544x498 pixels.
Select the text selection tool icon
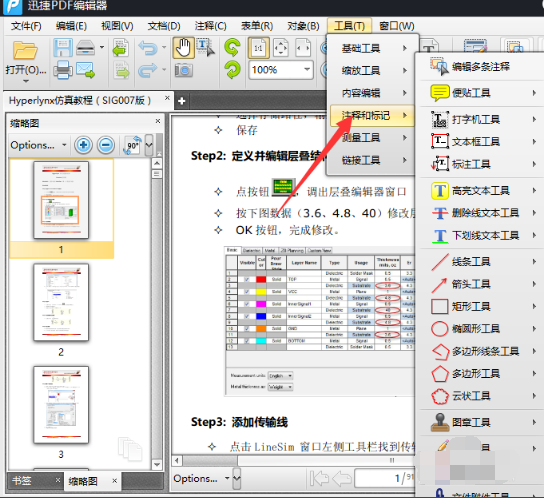[x=206, y=48]
